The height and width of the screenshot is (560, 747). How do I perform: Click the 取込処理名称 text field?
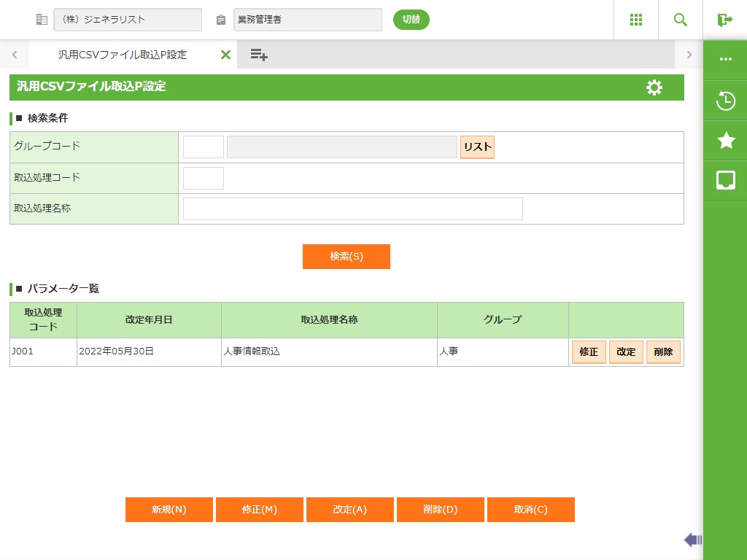coord(353,209)
